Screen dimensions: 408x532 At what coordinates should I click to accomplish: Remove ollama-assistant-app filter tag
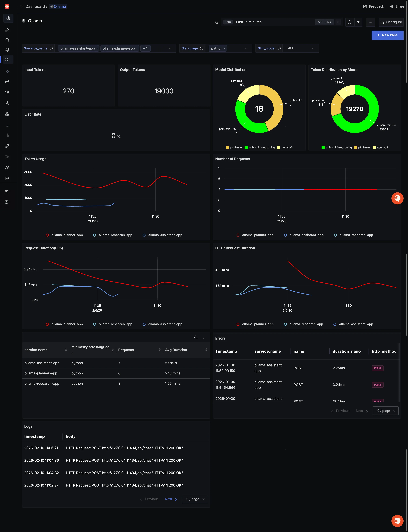97,49
